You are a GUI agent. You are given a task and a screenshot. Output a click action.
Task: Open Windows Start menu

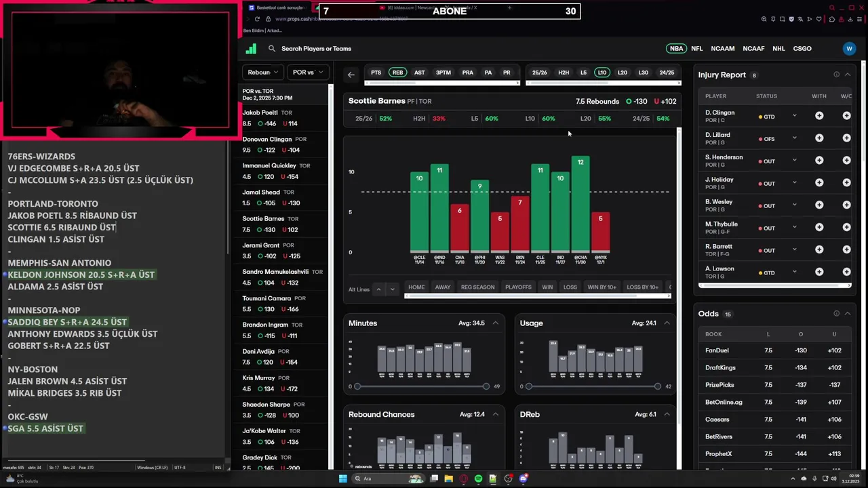[x=343, y=479]
